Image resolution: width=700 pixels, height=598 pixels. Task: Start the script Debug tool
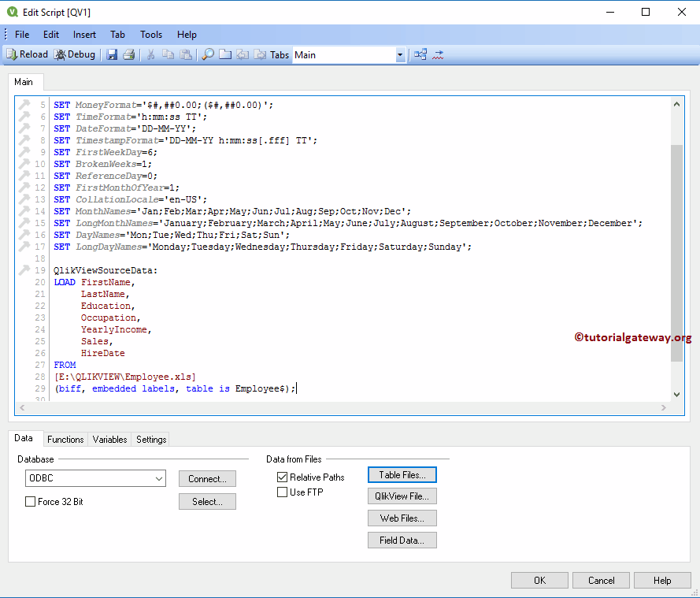pyautogui.click(x=75, y=54)
